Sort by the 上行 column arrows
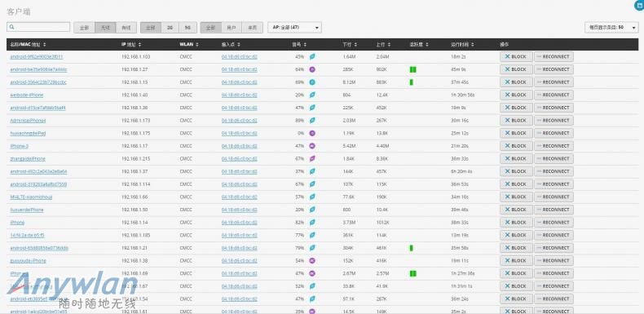Image resolution: width=644 pixels, height=314 pixels. pos(389,44)
